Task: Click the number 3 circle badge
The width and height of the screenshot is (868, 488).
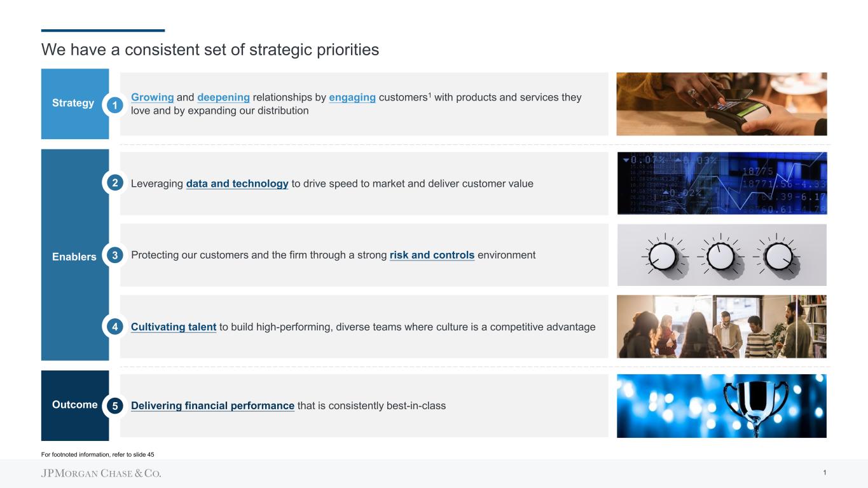Action: pos(114,255)
